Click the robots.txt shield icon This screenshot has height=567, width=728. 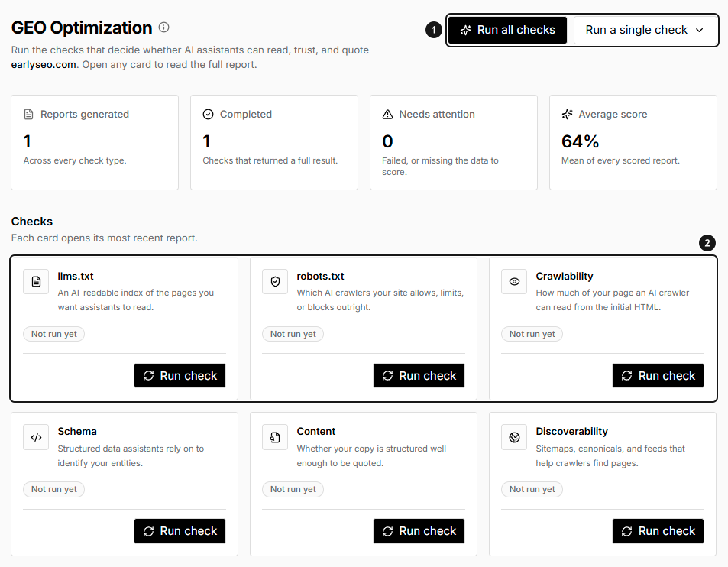275,281
